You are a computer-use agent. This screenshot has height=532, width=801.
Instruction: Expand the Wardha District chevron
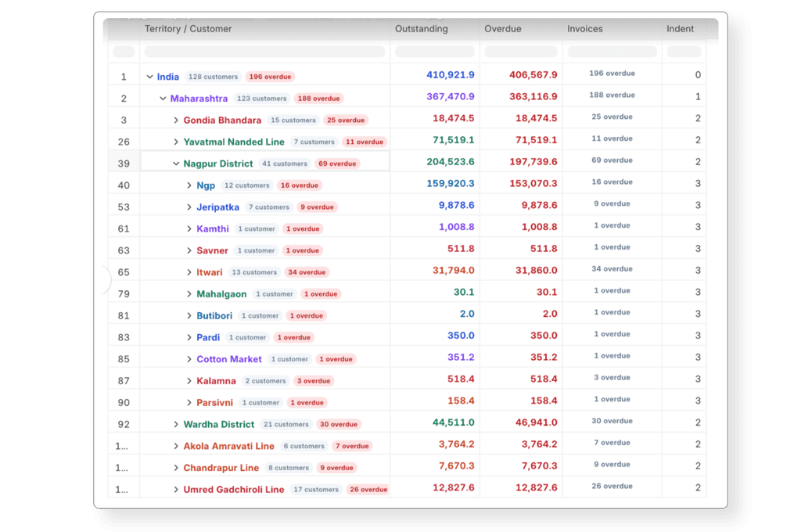(x=176, y=424)
